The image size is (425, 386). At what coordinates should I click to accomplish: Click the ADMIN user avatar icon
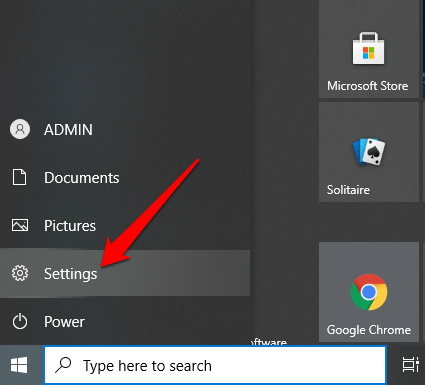click(x=20, y=129)
